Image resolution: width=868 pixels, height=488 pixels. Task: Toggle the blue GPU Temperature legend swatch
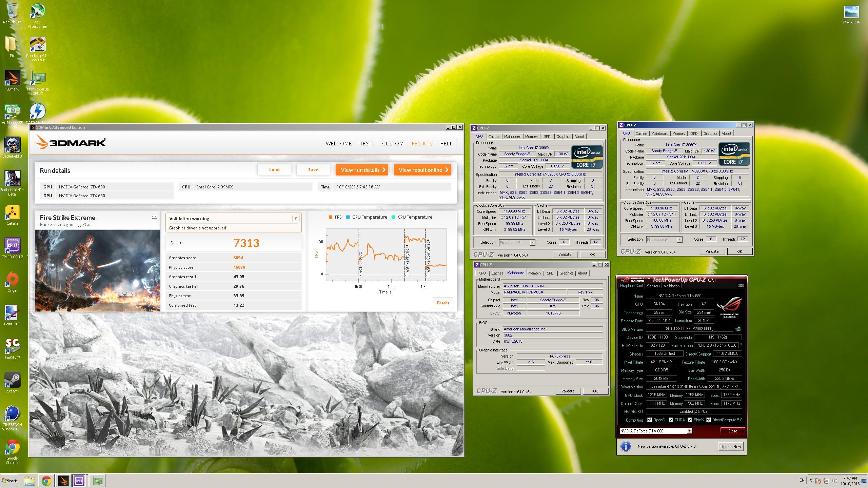[348, 217]
